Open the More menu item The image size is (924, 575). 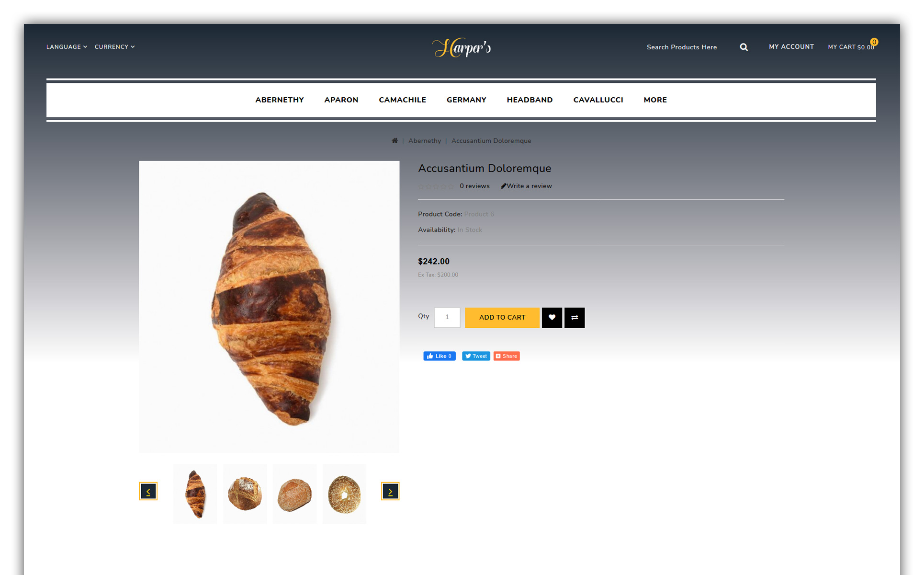[655, 100]
